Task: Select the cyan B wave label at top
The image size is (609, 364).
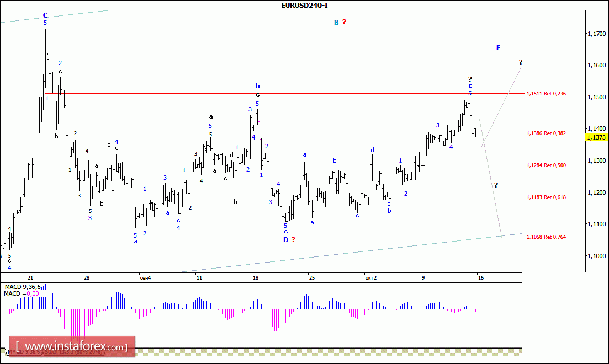Action: (x=336, y=22)
